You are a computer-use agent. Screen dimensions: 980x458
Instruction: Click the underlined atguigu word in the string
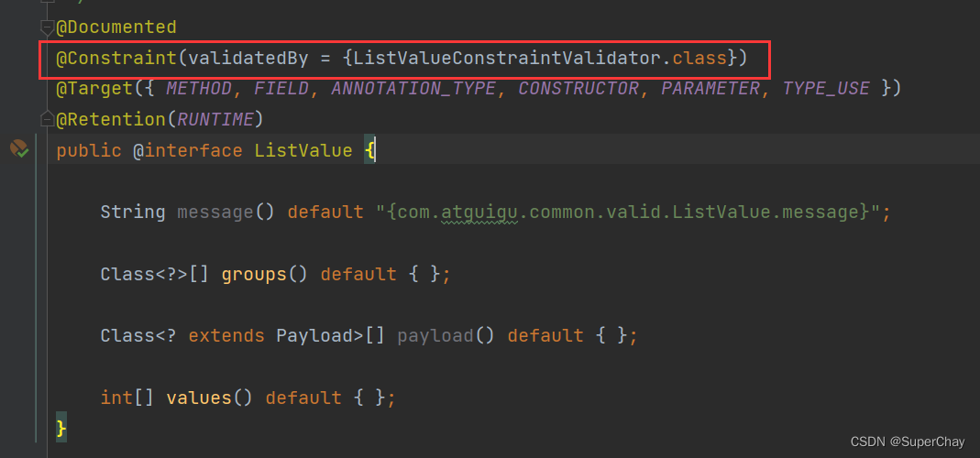click(479, 213)
